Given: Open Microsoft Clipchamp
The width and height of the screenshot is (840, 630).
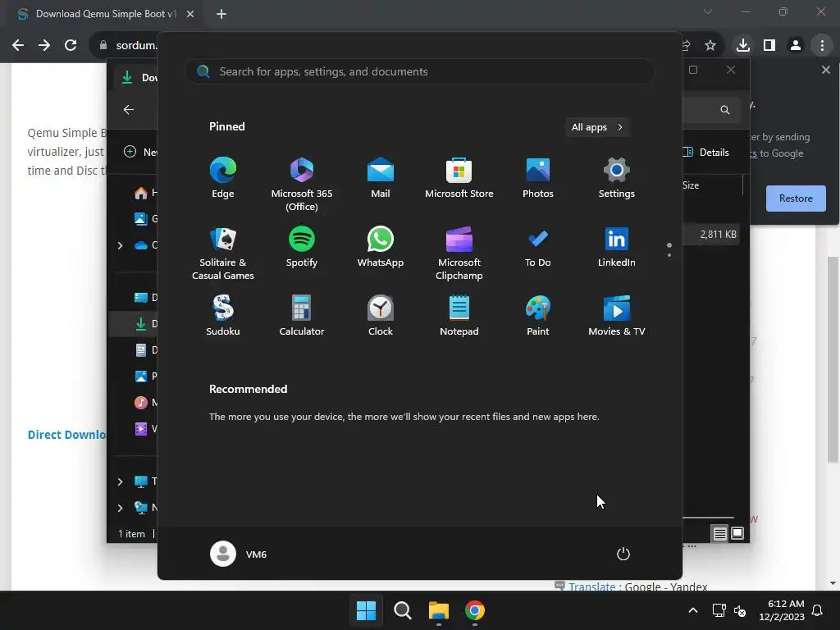Looking at the screenshot, I should point(459,253).
